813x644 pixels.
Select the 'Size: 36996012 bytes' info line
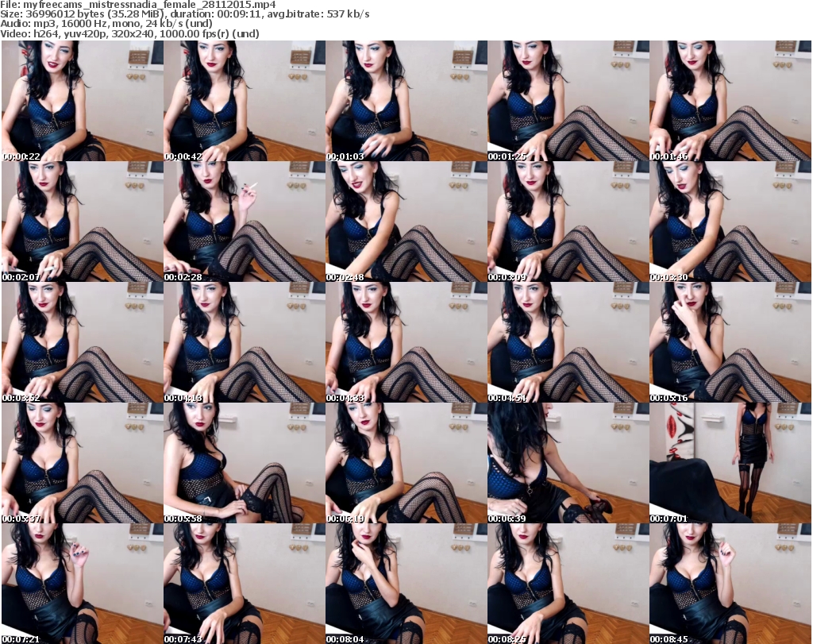point(184,14)
